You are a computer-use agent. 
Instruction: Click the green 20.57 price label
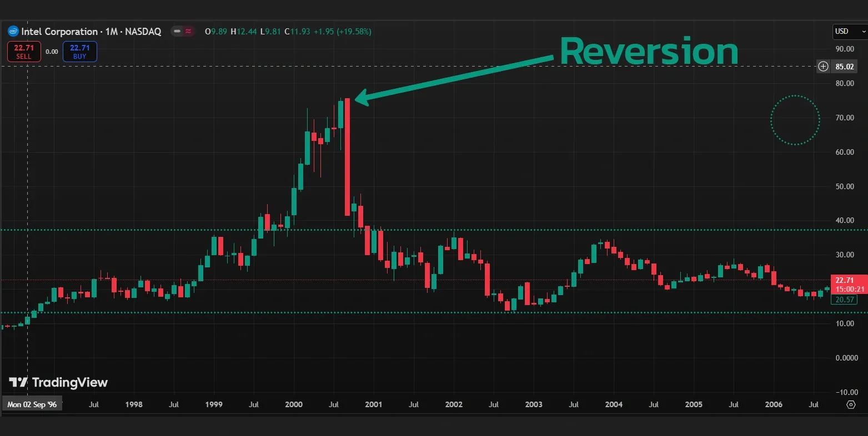pos(844,300)
